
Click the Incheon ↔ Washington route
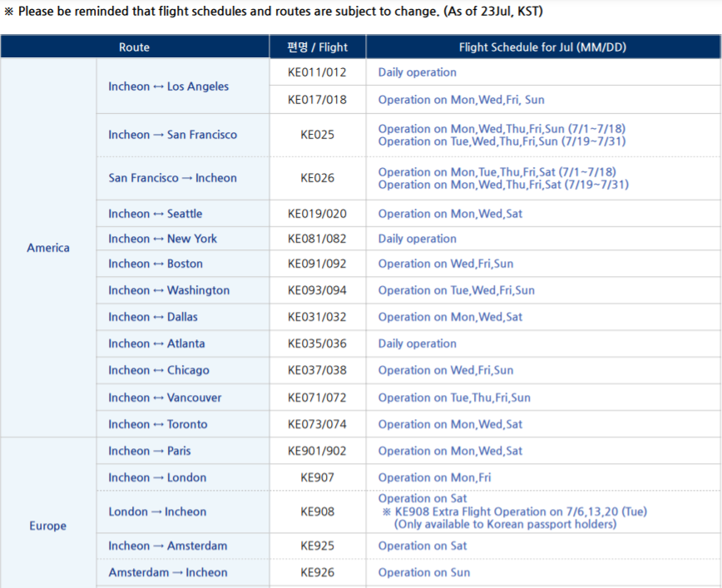pyautogui.click(x=169, y=290)
